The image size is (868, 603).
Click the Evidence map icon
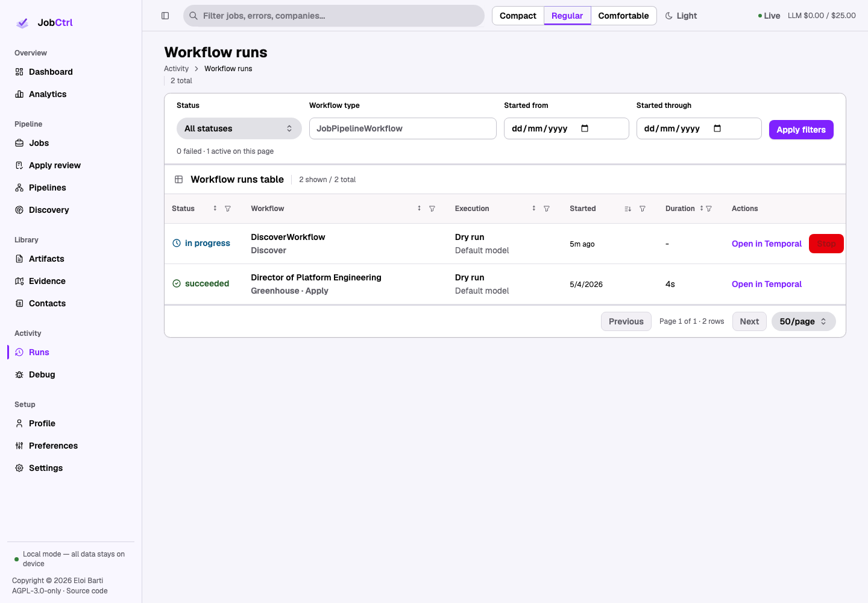(x=19, y=281)
